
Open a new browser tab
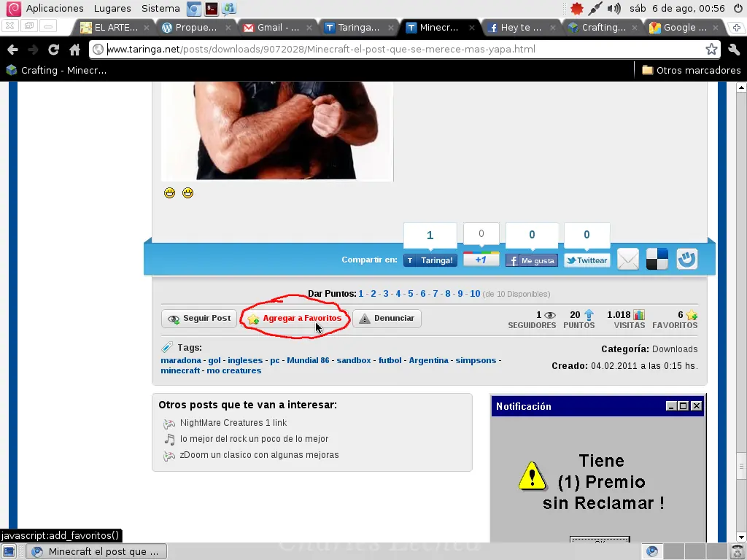736,27
